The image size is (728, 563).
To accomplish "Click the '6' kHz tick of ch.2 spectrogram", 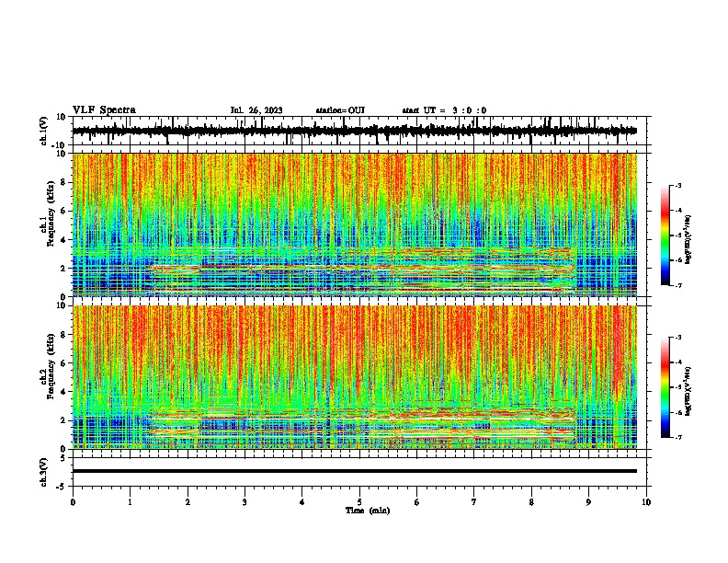I will [63, 363].
